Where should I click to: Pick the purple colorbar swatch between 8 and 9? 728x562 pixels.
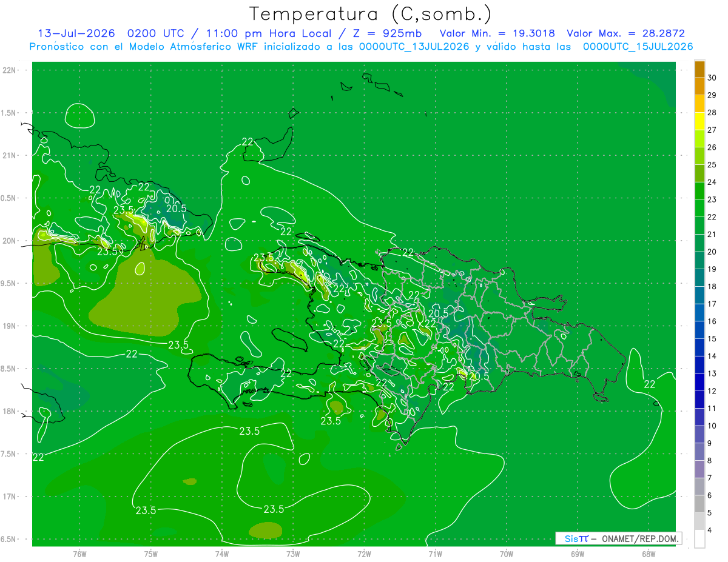pyautogui.click(x=699, y=452)
